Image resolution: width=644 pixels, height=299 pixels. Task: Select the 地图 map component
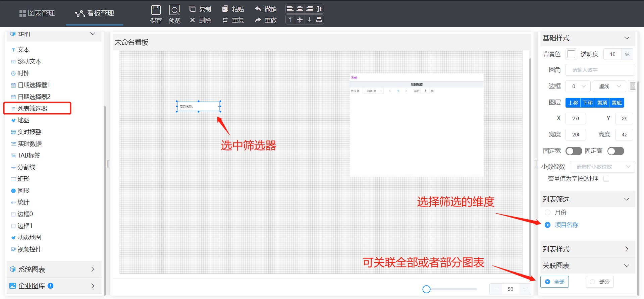click(x=20, y=120)
